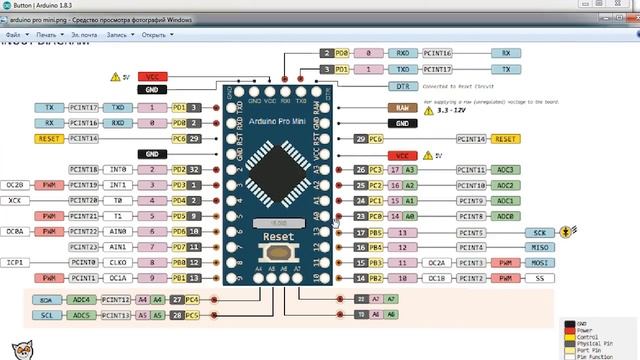Viewport: 640px width, 360px height.
Task: Click the SCL label
Action: point(47,316)
